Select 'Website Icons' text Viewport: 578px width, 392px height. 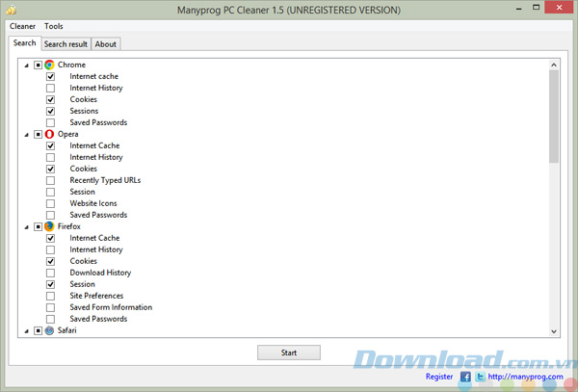tap(93, 203)
